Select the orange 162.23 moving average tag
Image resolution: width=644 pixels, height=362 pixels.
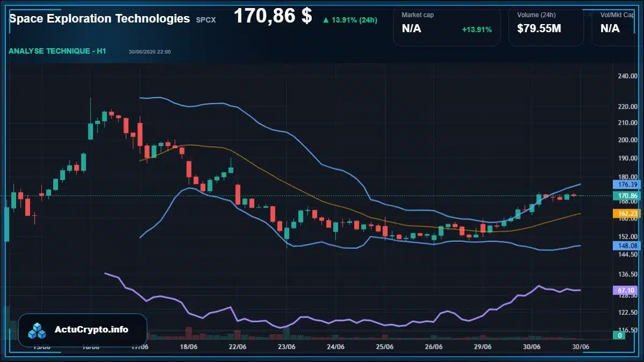tap(627, 213)
